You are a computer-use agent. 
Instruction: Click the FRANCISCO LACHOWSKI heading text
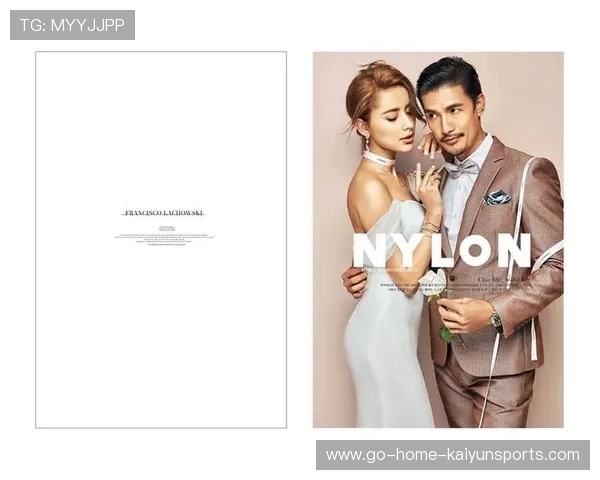(x=163, y=213)
